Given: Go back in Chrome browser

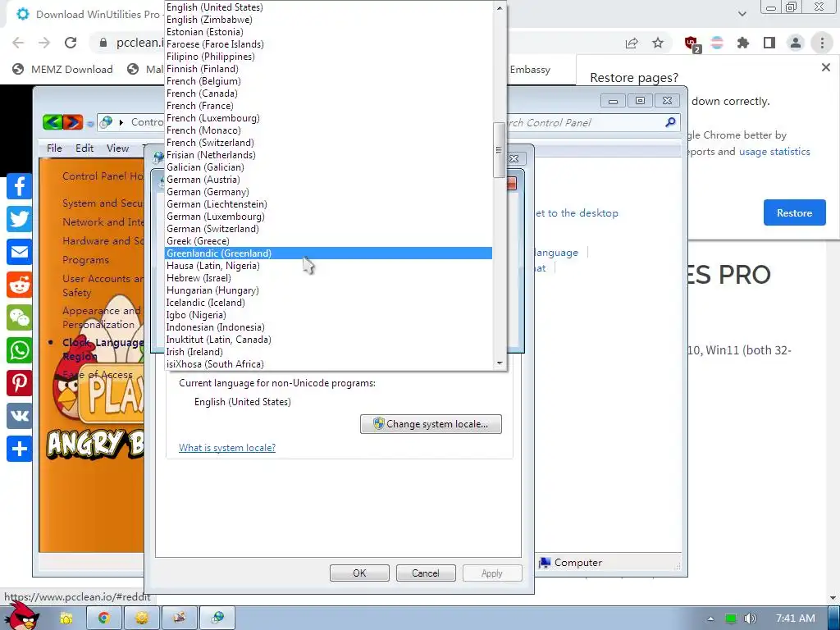Looking at the screenshot, I should tap(18, 43).
